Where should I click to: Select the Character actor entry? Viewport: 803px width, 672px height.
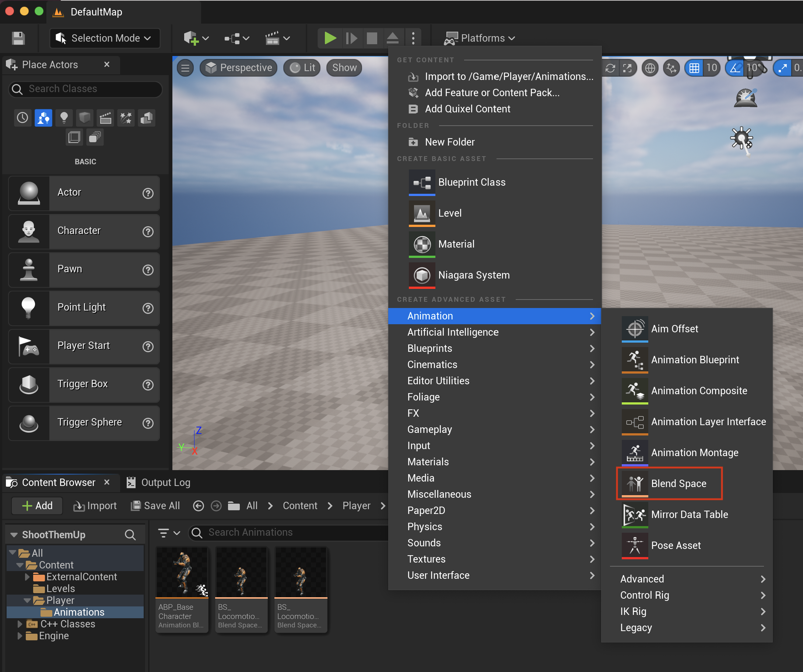tap(84, 231)
